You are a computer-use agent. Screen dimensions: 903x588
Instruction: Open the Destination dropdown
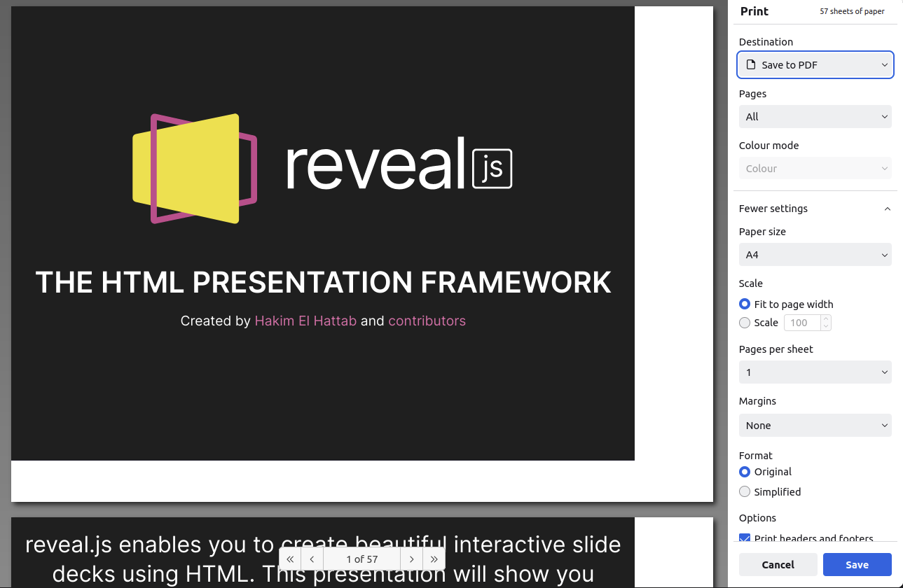(x=815, y=64)
